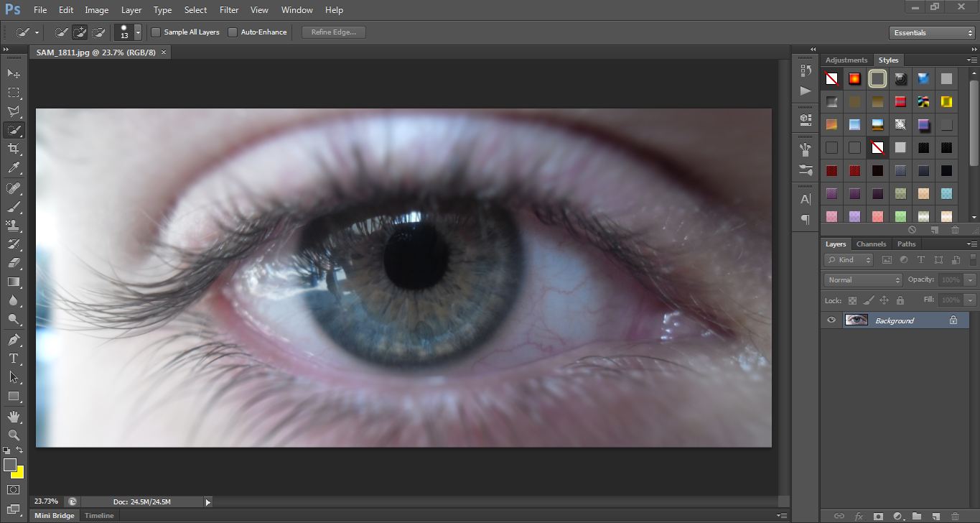Toggle lock image pixels brush icon
The width and height of the screenshot is (980, 523).
[x=868, y=300]
